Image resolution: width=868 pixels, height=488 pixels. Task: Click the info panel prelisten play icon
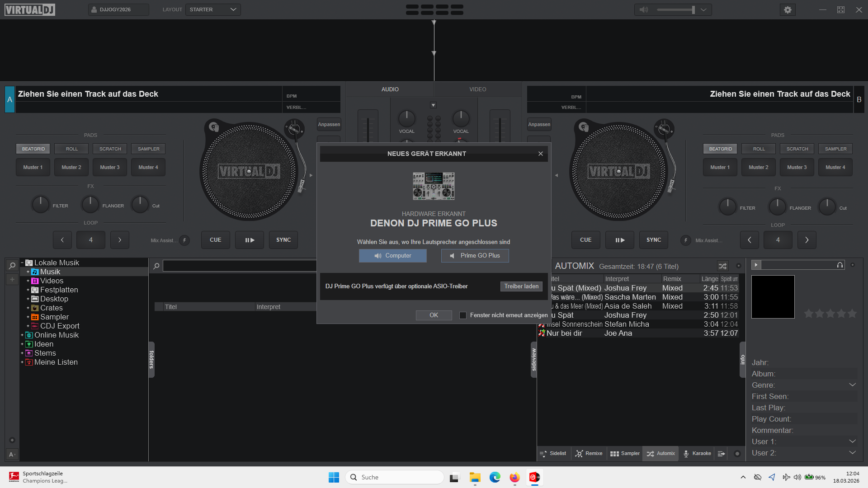[756, 265]
